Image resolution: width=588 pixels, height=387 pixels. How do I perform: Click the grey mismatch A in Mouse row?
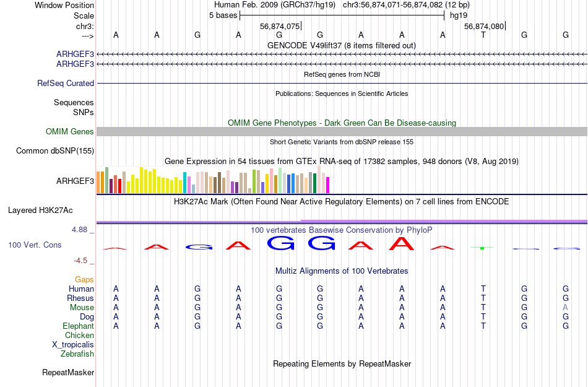tap(565, 308)
